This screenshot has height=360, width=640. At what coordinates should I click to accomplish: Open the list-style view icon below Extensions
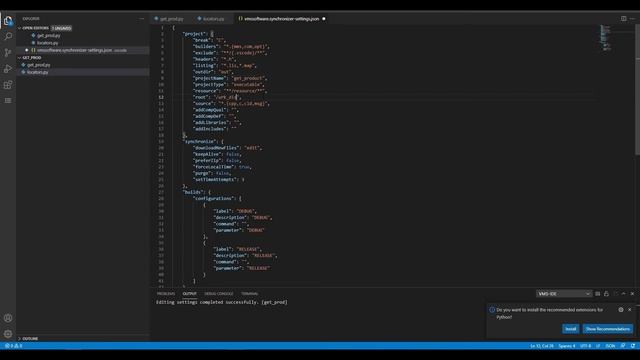(x=8, y=100)
